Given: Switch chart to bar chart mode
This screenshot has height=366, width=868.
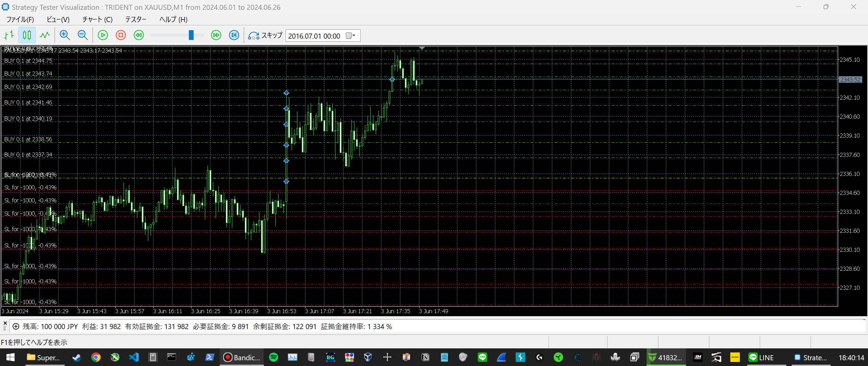Looking at the screenshot, I should [x=9, y=35].
